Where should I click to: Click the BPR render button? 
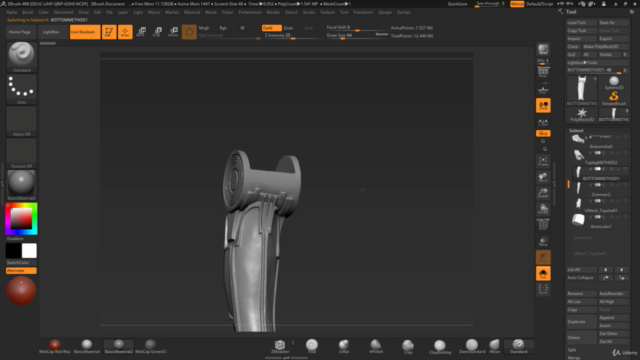point(543,50)
